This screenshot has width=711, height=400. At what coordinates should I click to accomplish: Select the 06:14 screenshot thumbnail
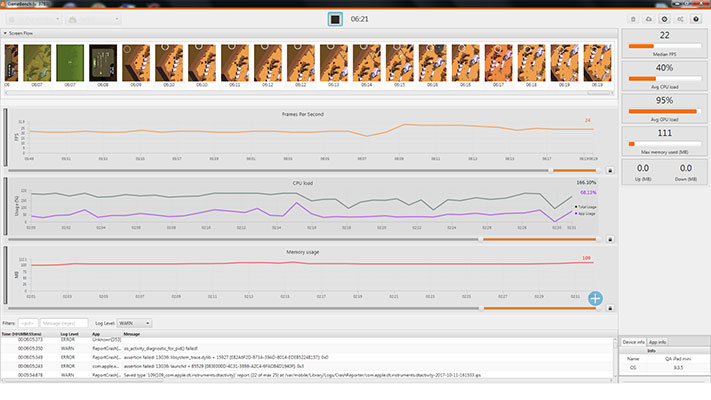click(x=367, y=63)
